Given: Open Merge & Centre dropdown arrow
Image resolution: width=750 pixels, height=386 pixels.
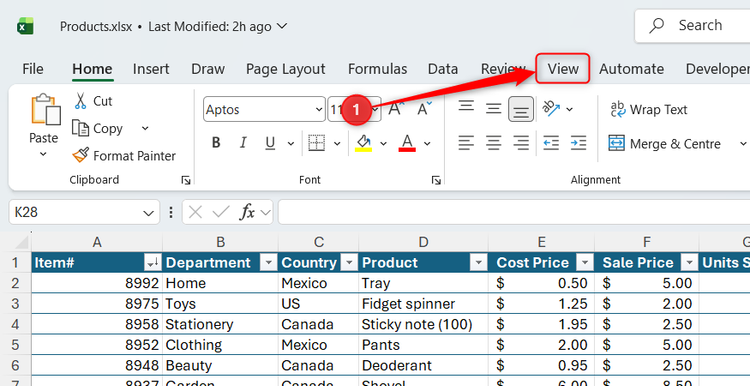Looking at the screenshot, I should click(x=743, y=143).
